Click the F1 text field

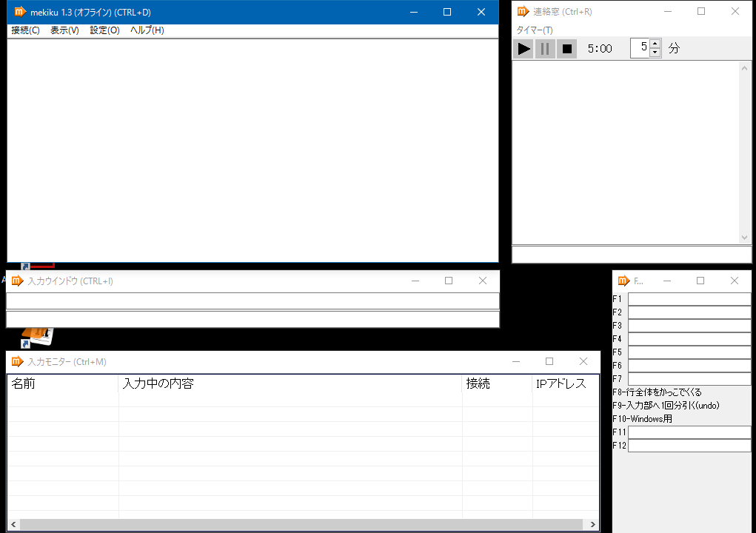[689, 299]
